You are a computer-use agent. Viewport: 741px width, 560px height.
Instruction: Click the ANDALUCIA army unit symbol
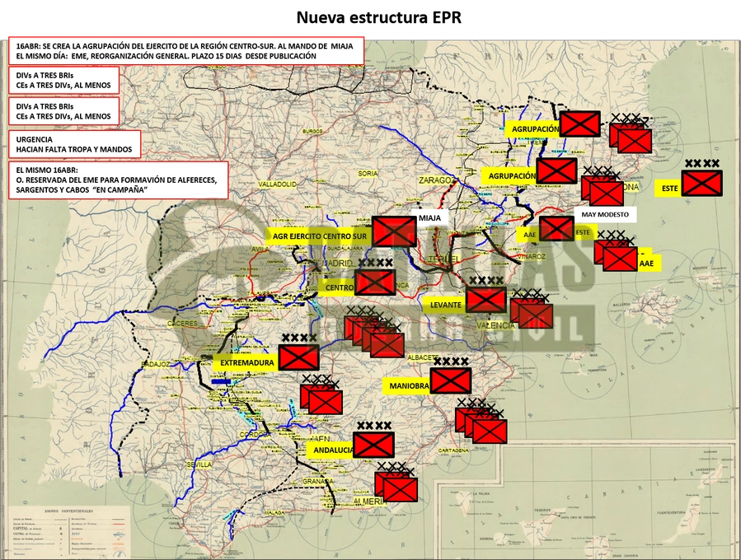click(373, 445)
